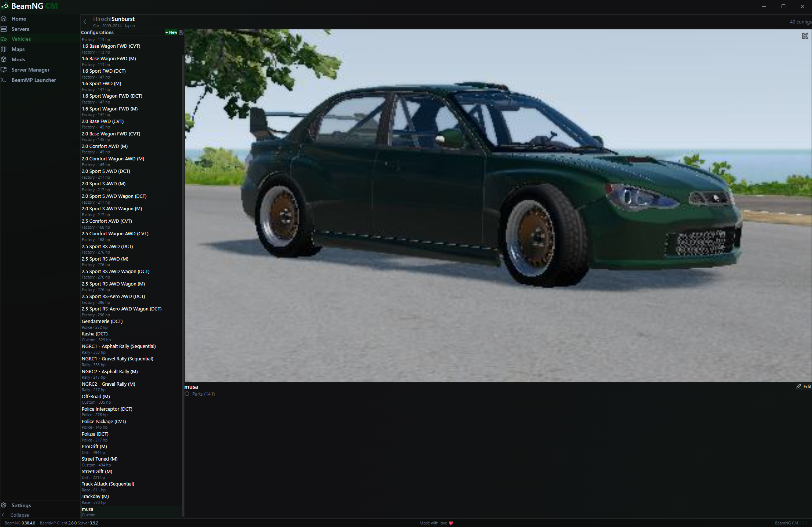Click the save configuration floppy icon
Image resolution: width=812 pixels, height=527 pixels.
point(181,33)
